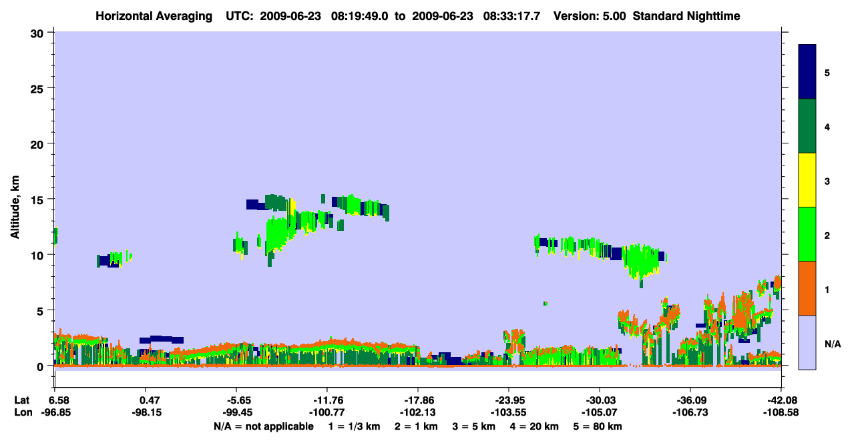Click longitude value -103.55
This screenshot has width=868, height=445.
click(x=509, y=412)
